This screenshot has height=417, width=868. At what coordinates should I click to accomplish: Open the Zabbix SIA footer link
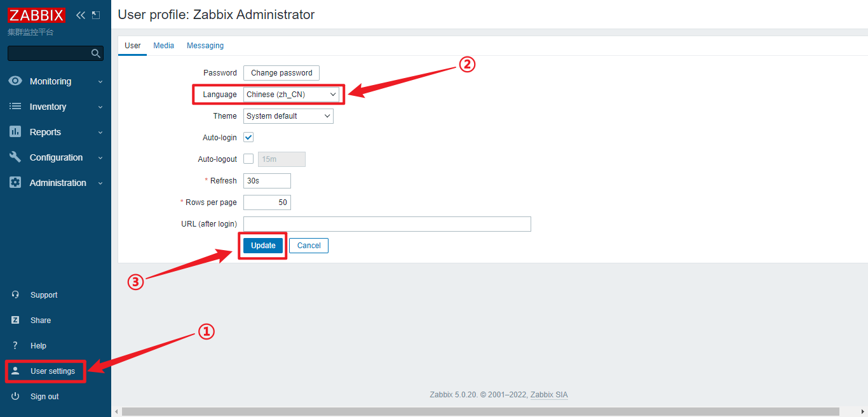pos(549,395)
